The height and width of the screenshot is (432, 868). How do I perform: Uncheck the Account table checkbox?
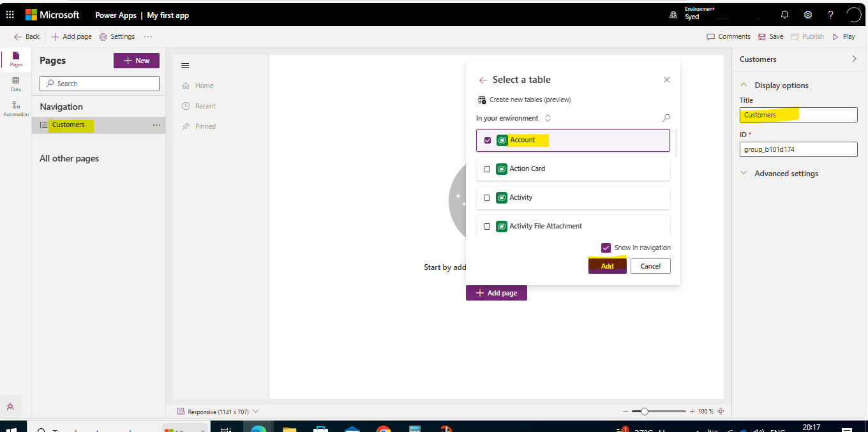(x=488, y=140)
